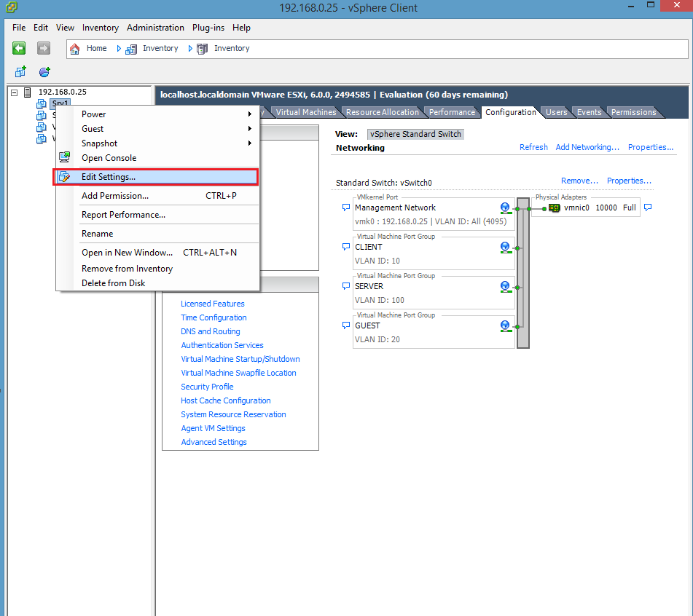Click the vSphere Client title bar logo
Image resolution: width=693 pixels, height=616 pixels.
coord(12,7)
